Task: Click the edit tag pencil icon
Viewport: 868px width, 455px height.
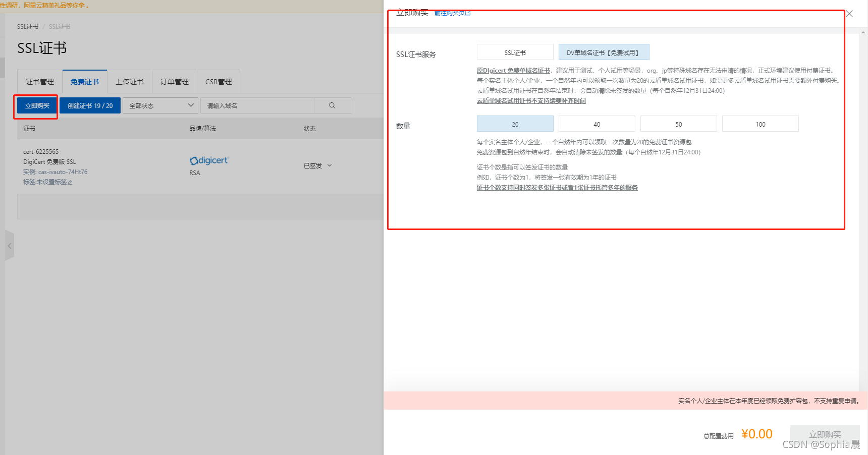Action: click(x=70, y=182)
